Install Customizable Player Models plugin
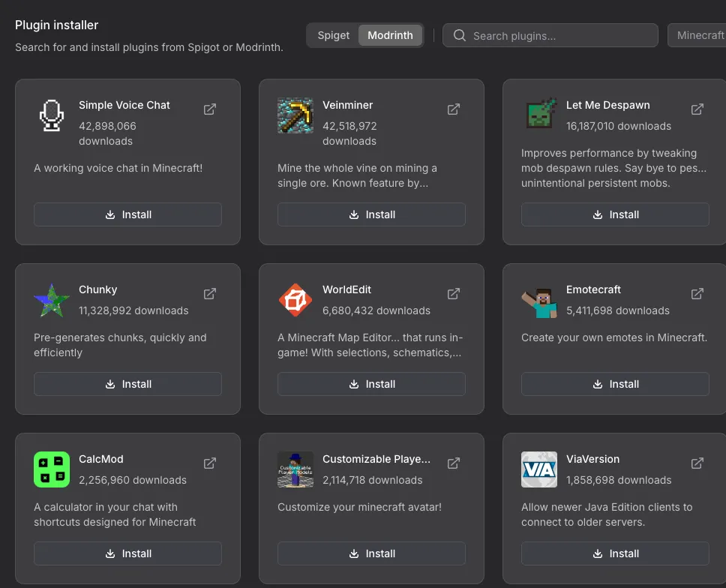Image resolution: width=726 pixels, height=588 pixels. (371, 553)
